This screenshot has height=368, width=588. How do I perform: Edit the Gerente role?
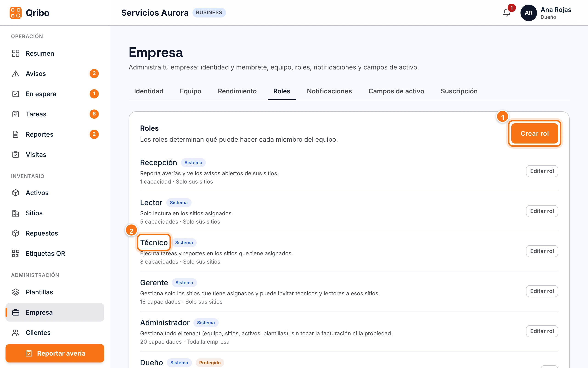tap(542, 291)
